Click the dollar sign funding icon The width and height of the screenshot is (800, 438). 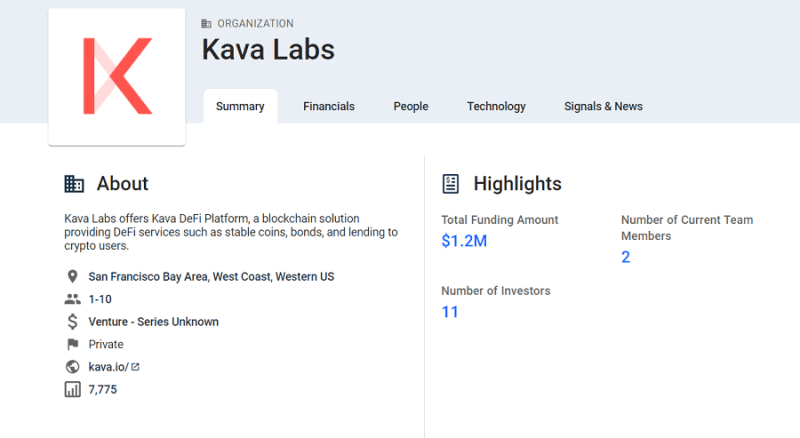point(72,322)
